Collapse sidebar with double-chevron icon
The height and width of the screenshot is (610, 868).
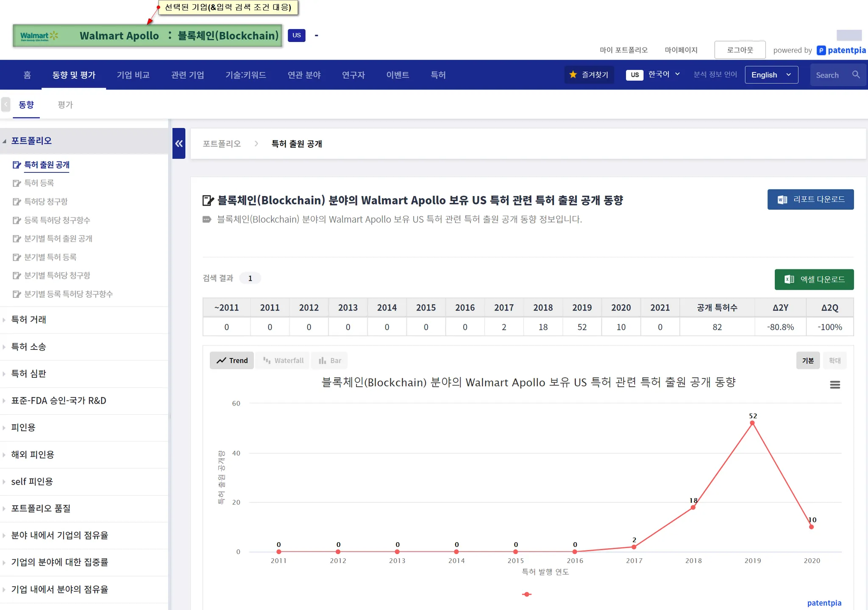[x=179, y=144]
